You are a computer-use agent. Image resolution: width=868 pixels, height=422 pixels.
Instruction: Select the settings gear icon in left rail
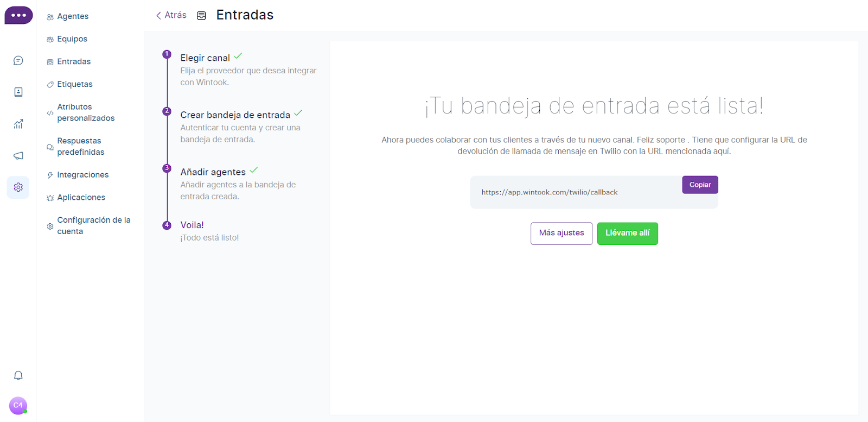(18, 187)
